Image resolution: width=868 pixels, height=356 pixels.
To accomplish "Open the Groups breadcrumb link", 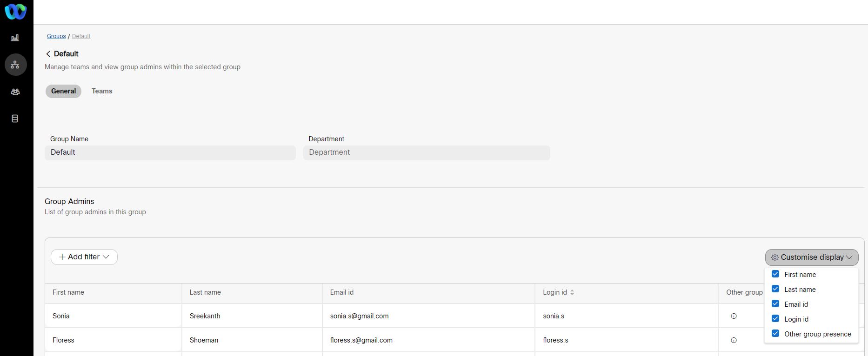I will tap(56, 36).
